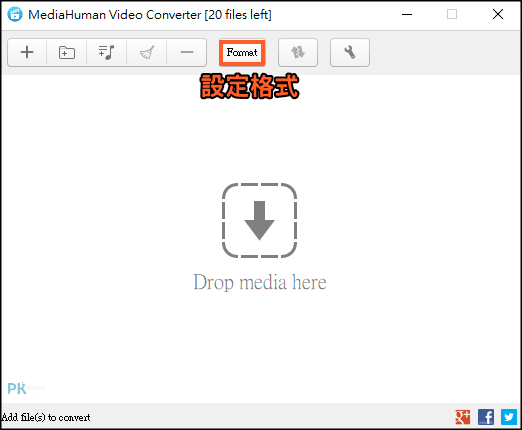Click the 'Add file(s) to convert' status text
522x430 pixels.
click(46, 417)
